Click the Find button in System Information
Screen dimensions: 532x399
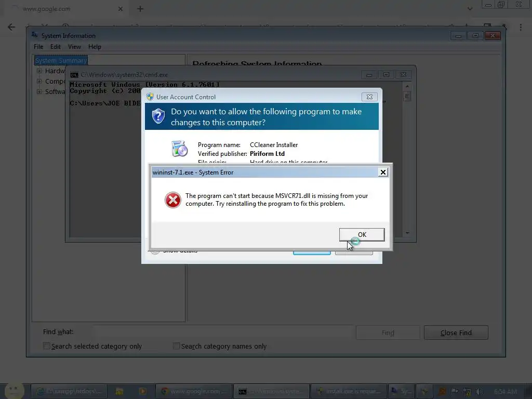(388, 332)
